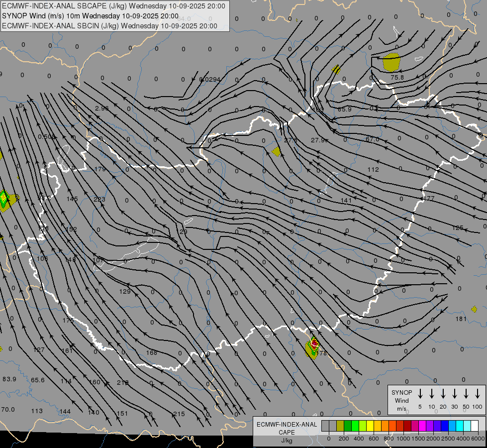Viewport: 487px width, 448px height.
Task: Click the pale cyan swatch before the white one
Action: tap(467, 426)
